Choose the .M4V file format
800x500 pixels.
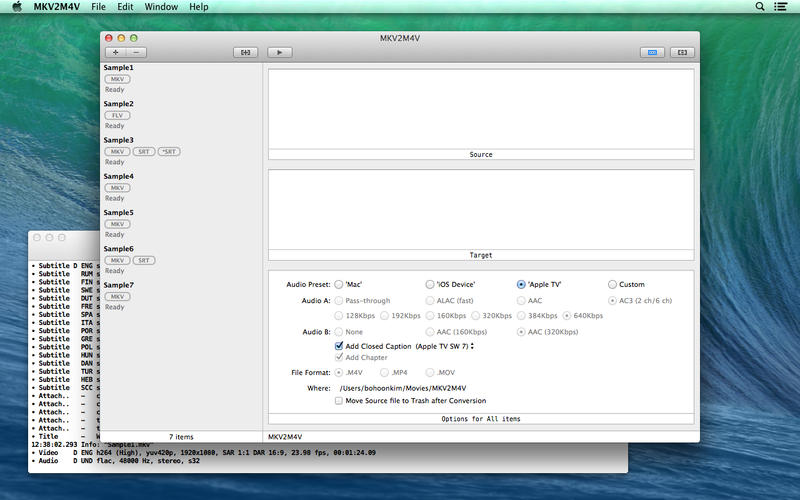pos(338,372)
